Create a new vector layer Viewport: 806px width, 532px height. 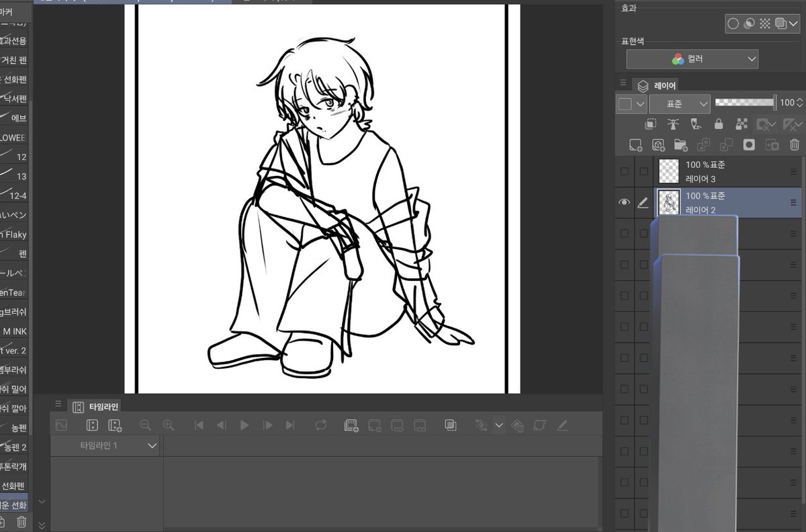pos(658,144)
